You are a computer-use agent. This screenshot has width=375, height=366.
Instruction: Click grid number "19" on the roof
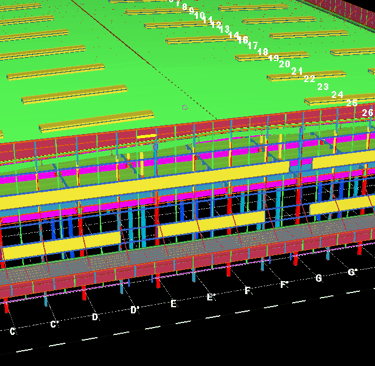(274, 58)
